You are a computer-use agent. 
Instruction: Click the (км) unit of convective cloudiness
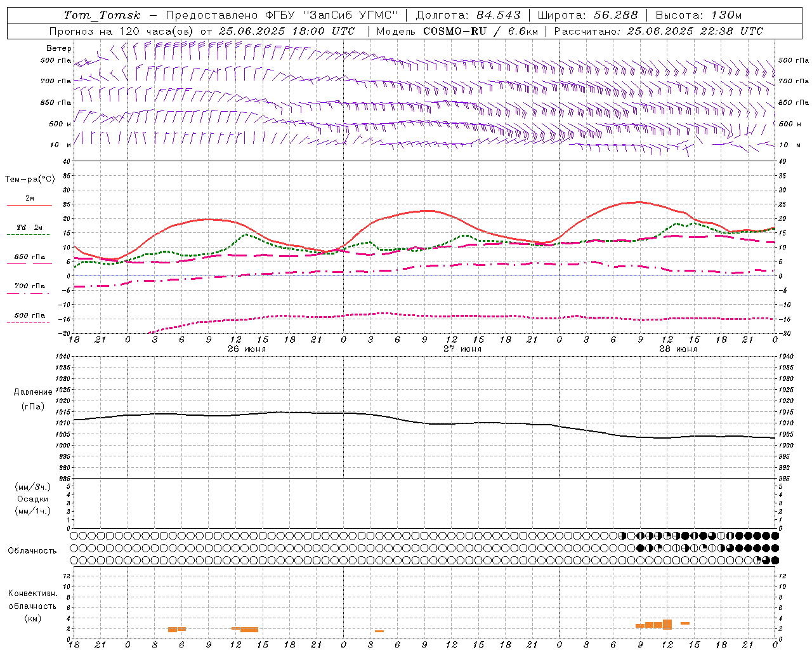(33, 618)
